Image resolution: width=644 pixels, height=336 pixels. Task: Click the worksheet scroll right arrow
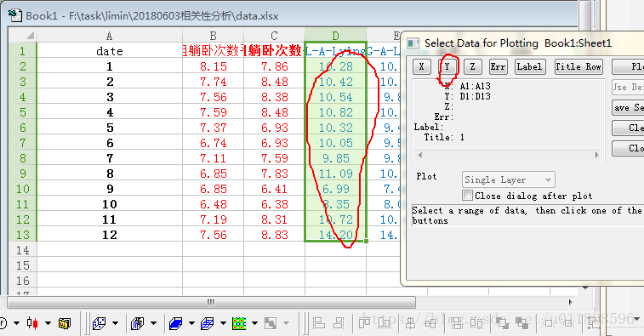pos(571,302)
